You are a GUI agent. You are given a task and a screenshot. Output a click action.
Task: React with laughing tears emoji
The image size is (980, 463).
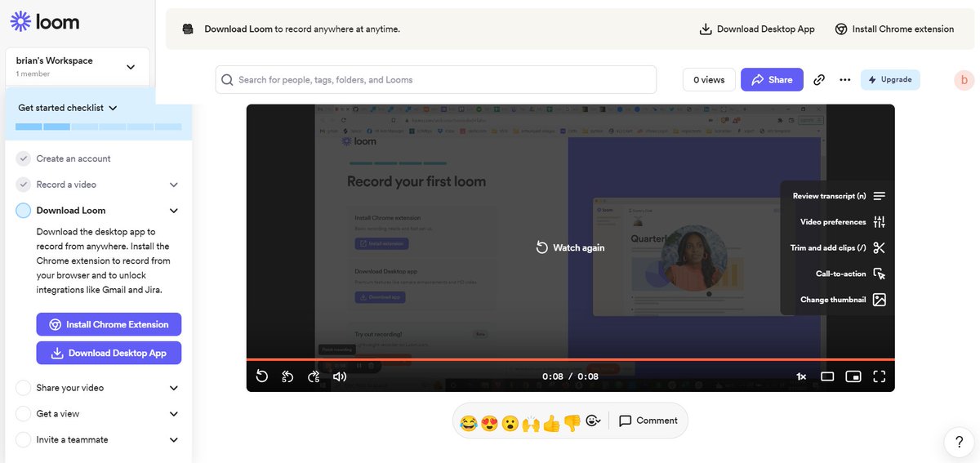(x=469, y=423)
